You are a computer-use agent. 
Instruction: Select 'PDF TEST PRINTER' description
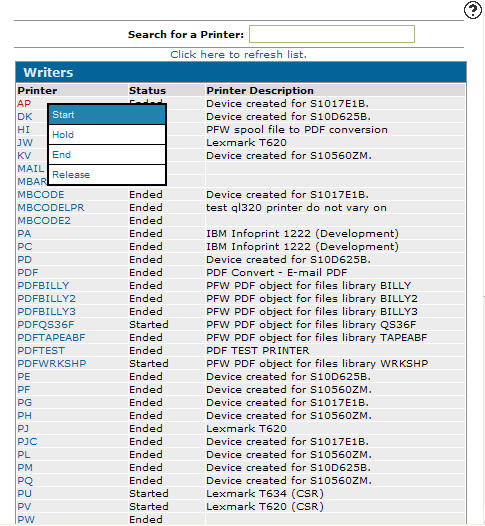(258, 351)
